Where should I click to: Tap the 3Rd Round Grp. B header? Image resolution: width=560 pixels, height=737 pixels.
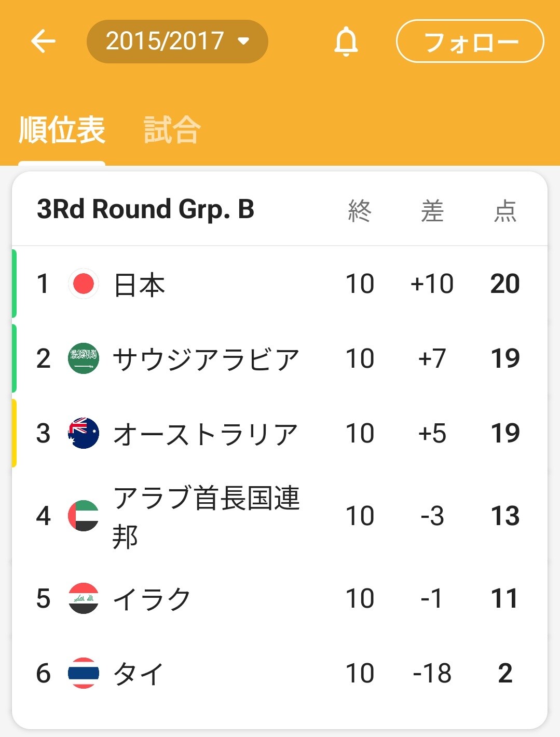(146, 209)
